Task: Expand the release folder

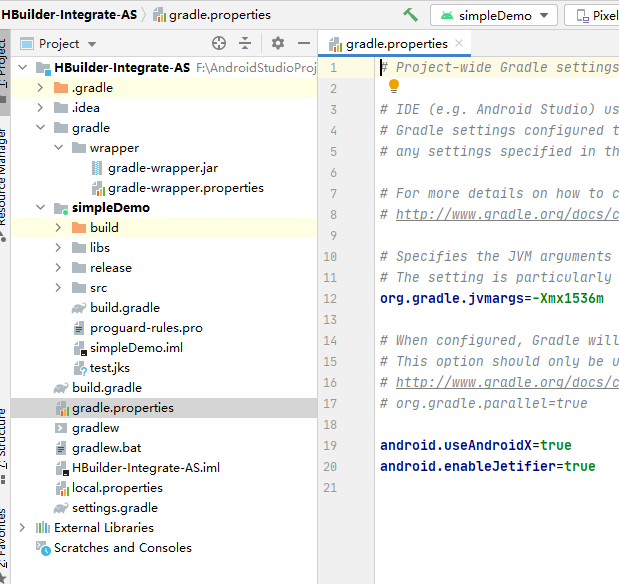Action: tap(58, 268)
